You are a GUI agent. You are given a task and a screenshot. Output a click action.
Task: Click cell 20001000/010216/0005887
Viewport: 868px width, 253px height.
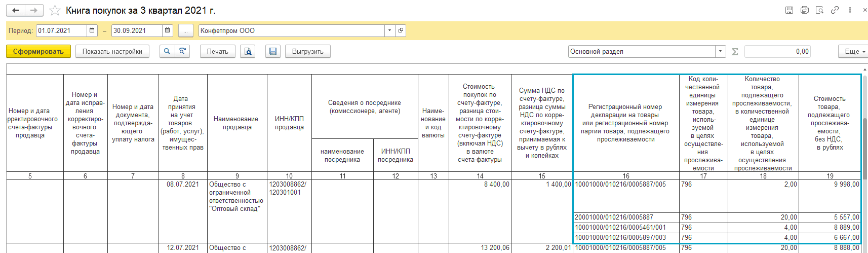[626, 218]
